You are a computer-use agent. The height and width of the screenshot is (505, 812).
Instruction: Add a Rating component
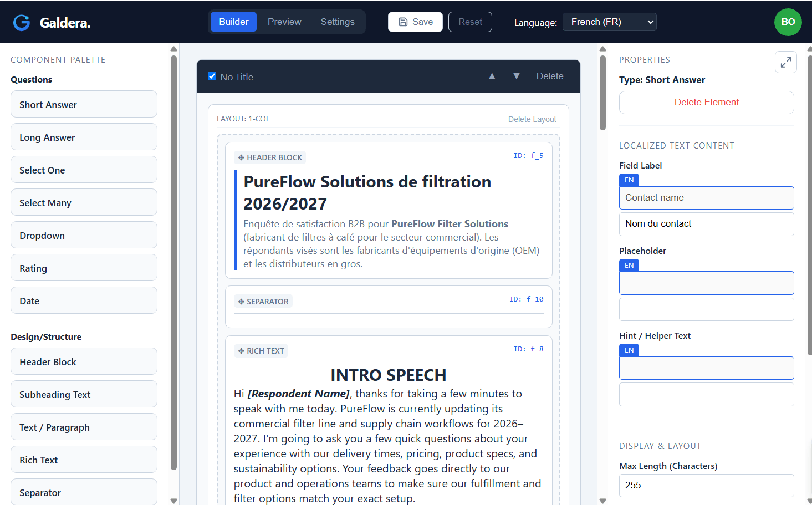click(84, 268)
